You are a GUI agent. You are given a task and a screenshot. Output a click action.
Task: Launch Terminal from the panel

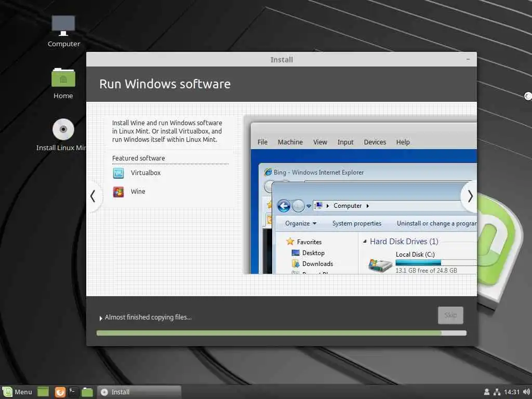click(x=73, y=392)
